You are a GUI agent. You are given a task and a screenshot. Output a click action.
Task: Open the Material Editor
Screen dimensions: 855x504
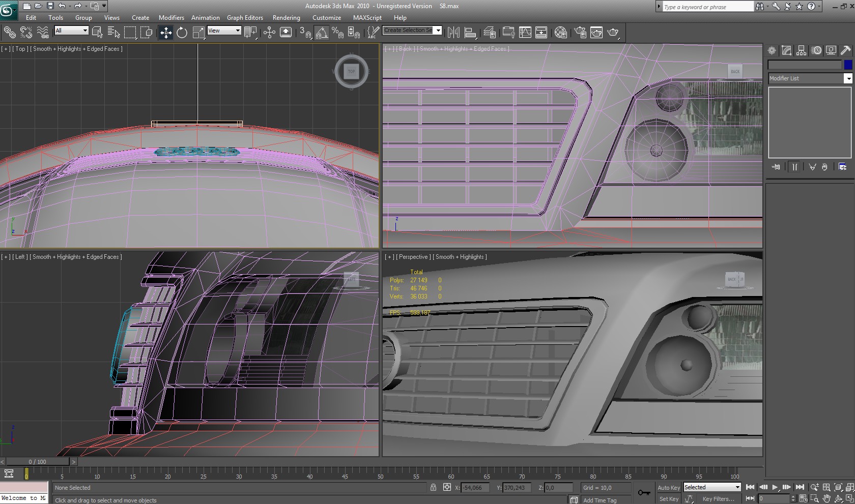(561, 33)
